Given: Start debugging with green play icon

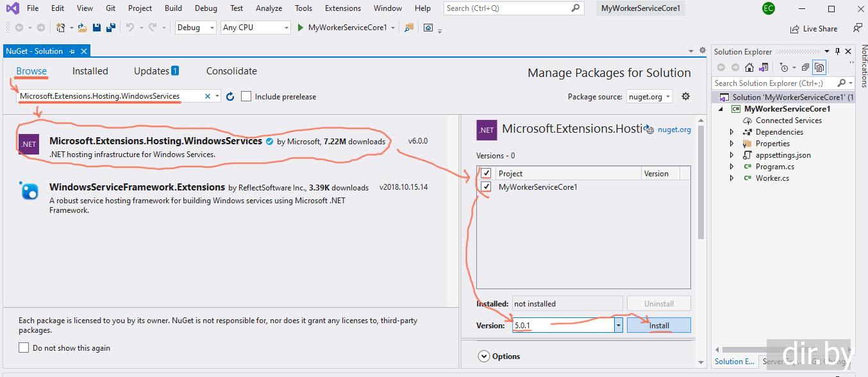Looking at the screenshot, I should (x=300, y=28).
